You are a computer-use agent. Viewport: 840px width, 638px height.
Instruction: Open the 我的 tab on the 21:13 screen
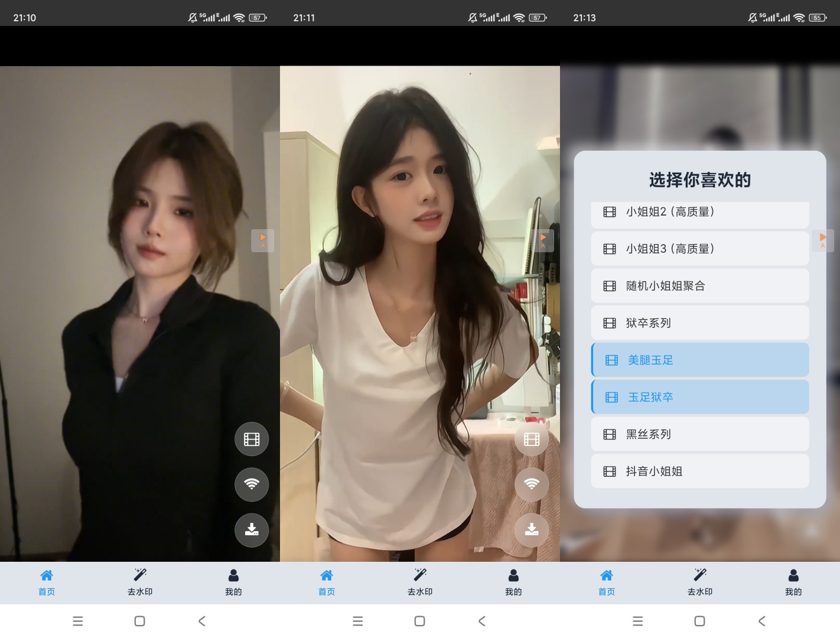793,582
